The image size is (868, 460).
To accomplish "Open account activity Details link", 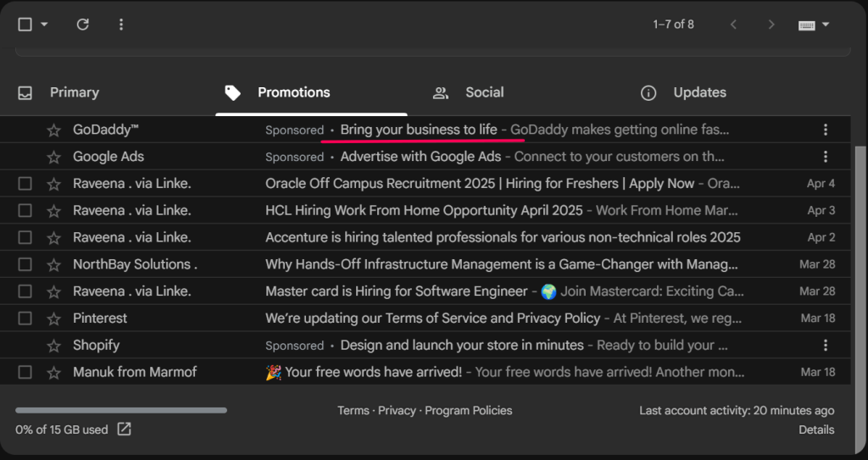I will coord(816,430).
